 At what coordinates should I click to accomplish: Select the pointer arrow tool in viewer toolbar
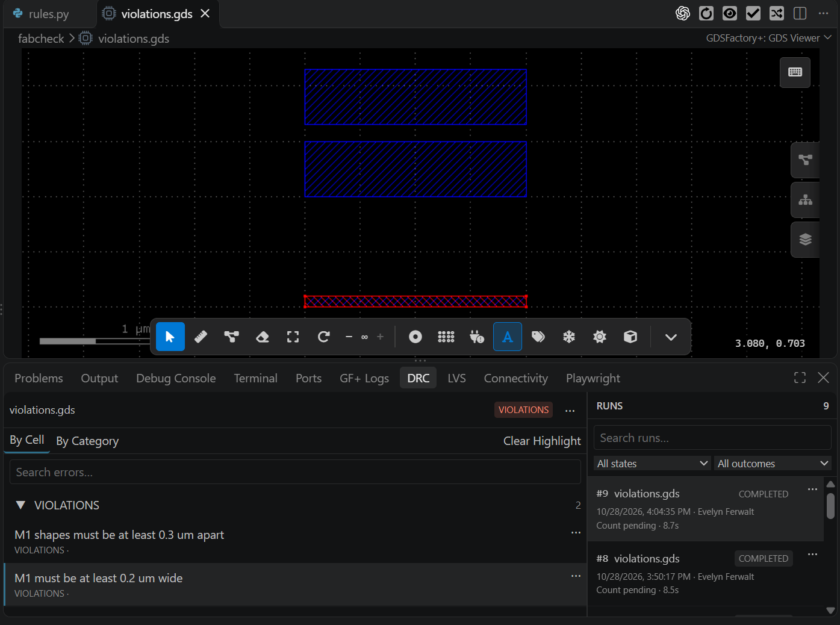(x=170, y=337)
